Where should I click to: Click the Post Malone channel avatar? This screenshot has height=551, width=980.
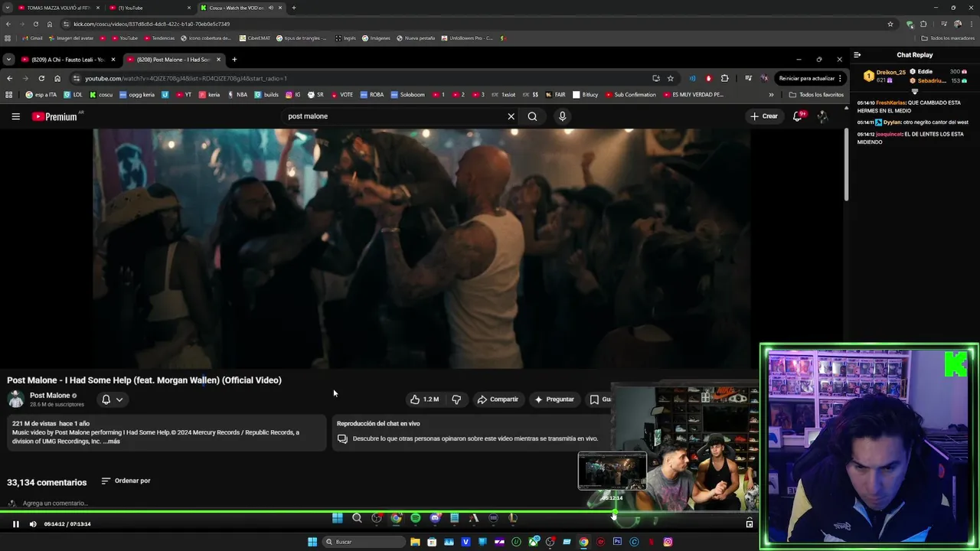click(x=15, y=399)
